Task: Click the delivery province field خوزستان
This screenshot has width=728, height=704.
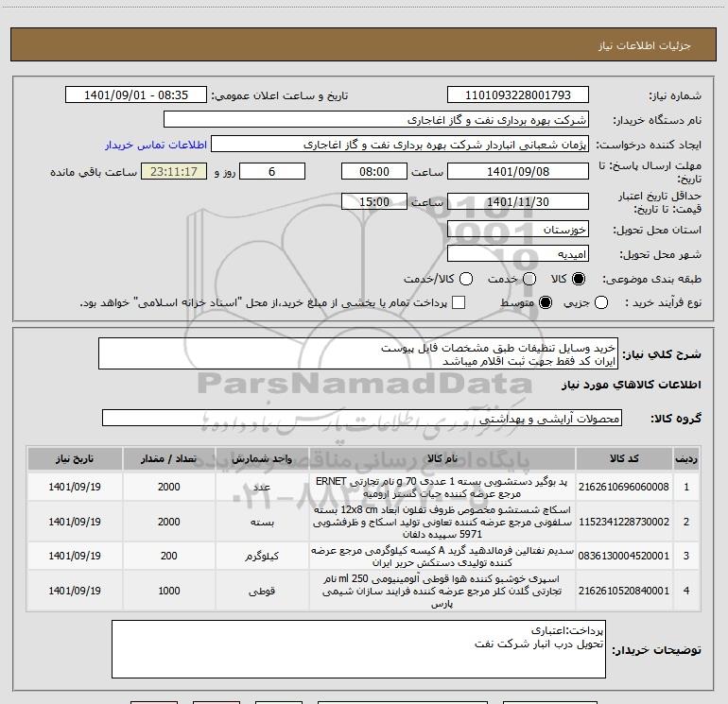Action: (518, 230)
